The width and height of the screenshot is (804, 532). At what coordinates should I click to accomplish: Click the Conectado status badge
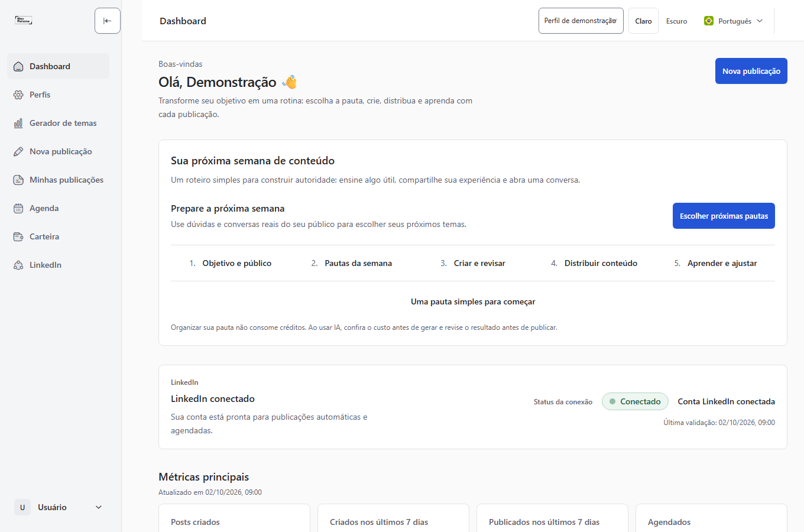point(635,401)
